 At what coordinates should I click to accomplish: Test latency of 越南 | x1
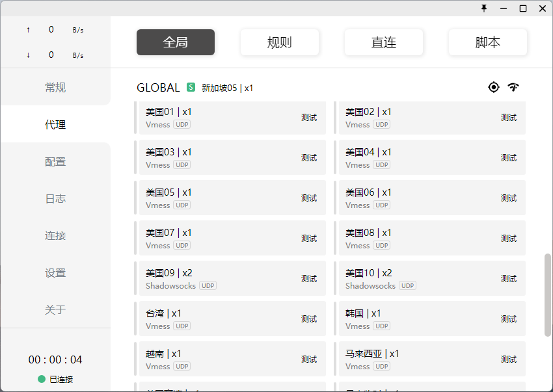[309, 359]
